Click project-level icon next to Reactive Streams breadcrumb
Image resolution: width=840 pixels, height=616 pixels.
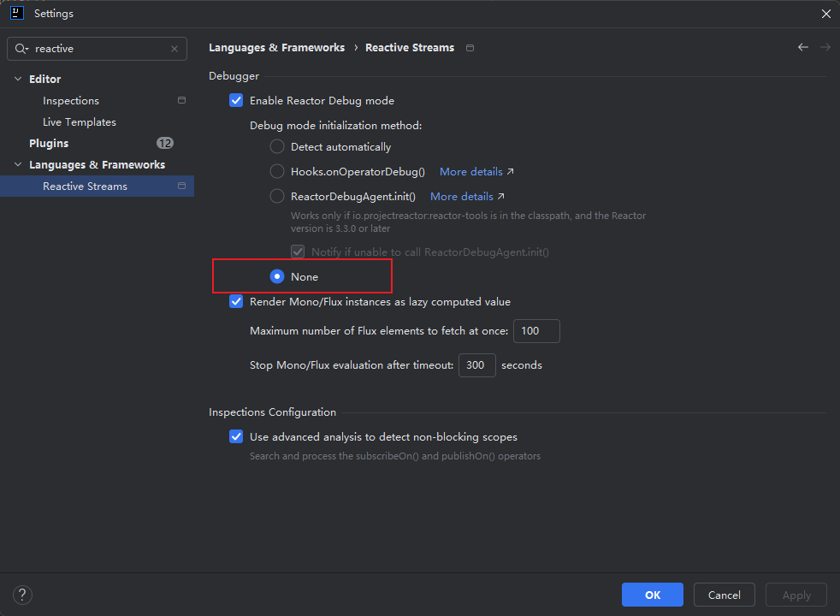coord(470,48)
